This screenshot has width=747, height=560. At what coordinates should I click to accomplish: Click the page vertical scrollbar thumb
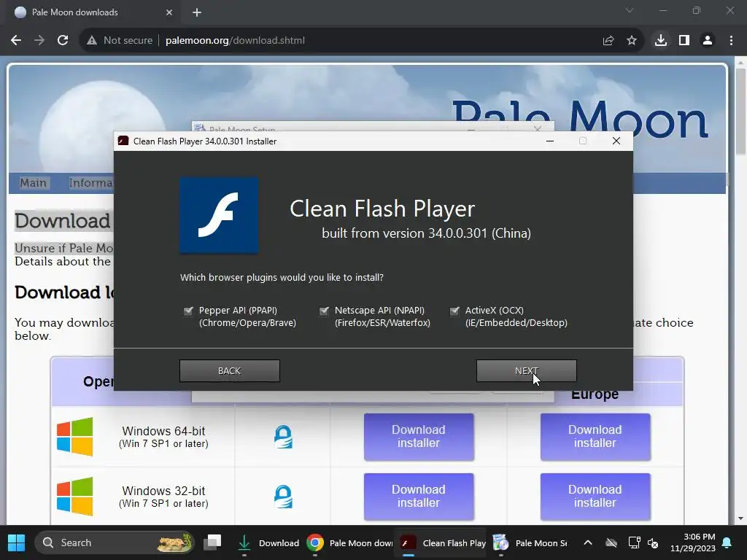740,112
